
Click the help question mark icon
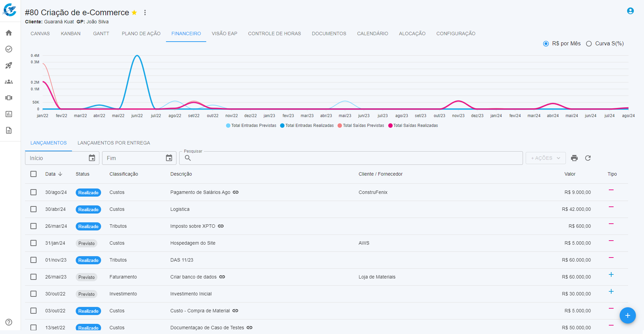[9, 322]
